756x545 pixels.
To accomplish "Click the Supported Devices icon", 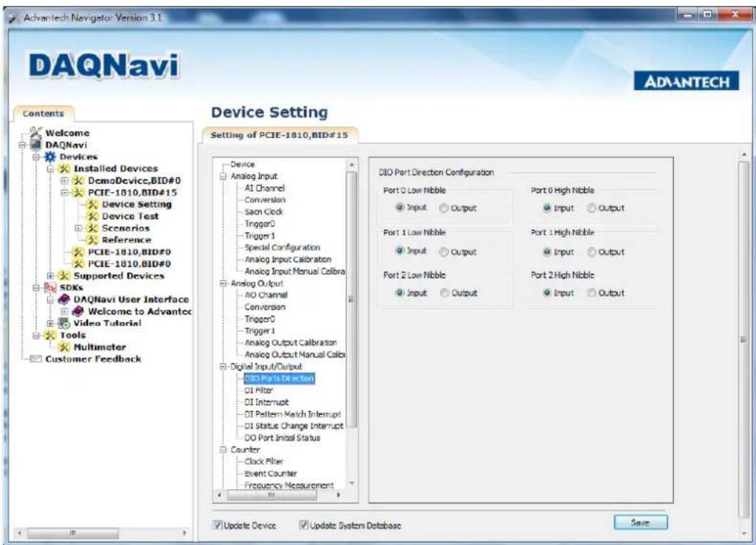I will [x=64, y=276].
